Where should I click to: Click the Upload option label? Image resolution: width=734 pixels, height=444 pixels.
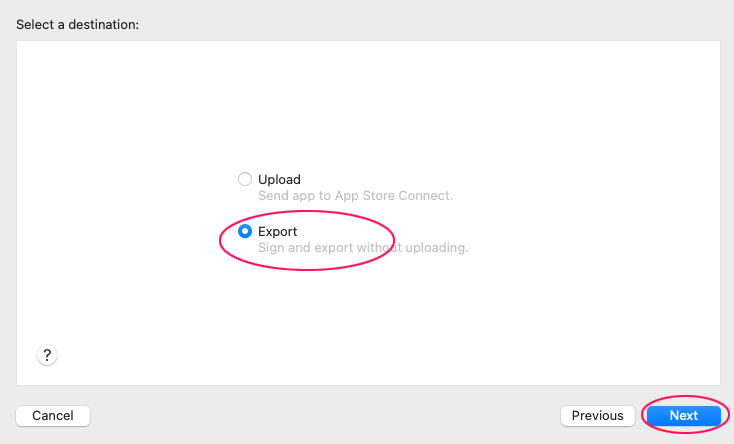[279, 179]
